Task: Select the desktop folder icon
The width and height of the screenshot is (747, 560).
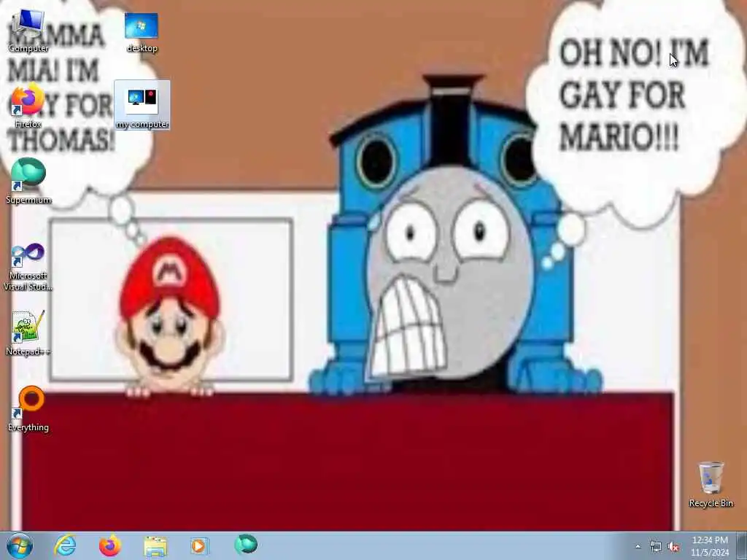Action: [x=142, y=32]
